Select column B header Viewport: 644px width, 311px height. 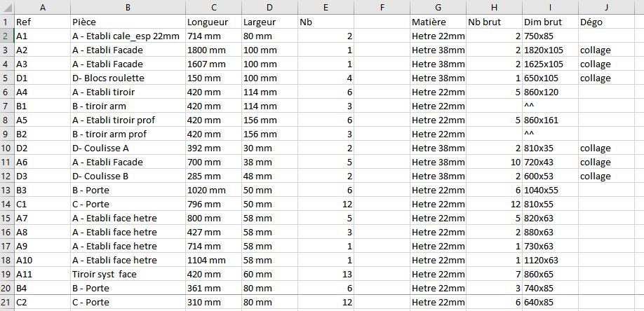pyautogui.click(x=127, y=7)
